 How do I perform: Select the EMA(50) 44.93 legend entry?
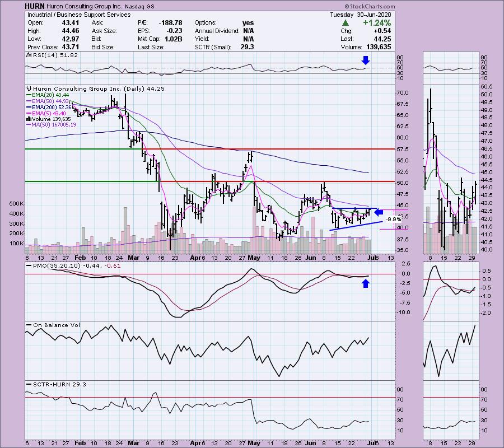pos(48,101)
